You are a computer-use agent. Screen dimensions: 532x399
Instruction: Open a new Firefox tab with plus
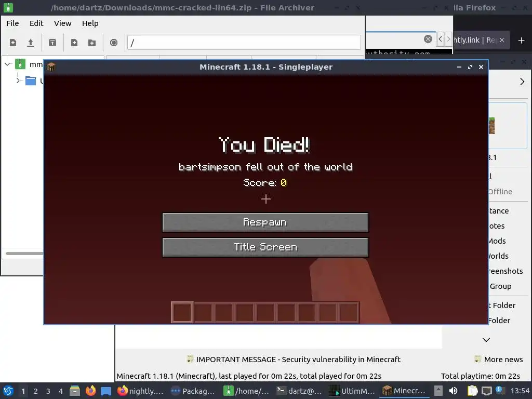(522, 41)
